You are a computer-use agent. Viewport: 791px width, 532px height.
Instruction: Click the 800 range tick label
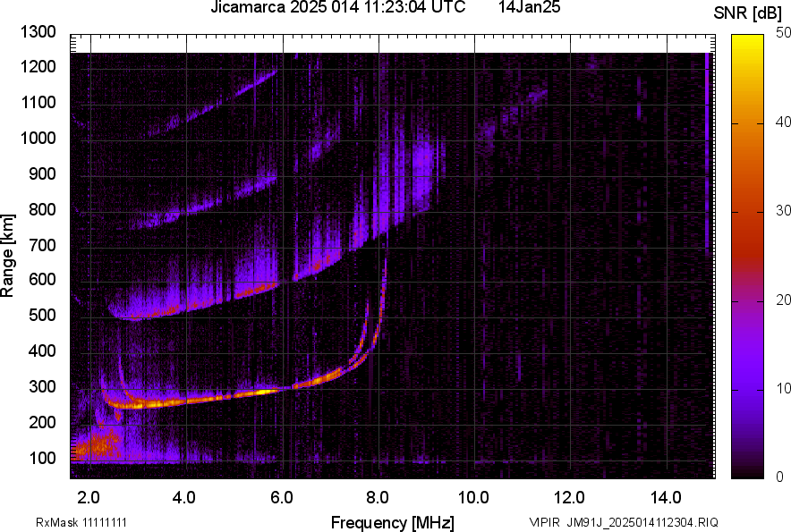click(42, 209)
